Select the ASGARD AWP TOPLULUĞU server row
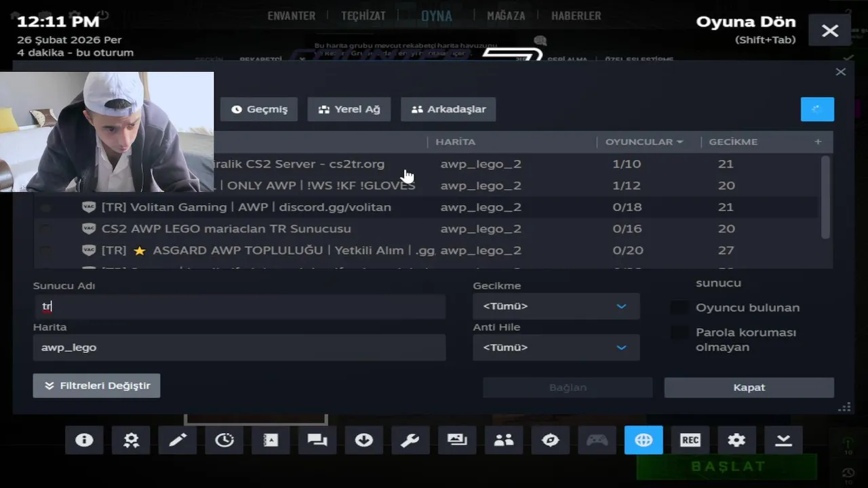 pos(426,250)
